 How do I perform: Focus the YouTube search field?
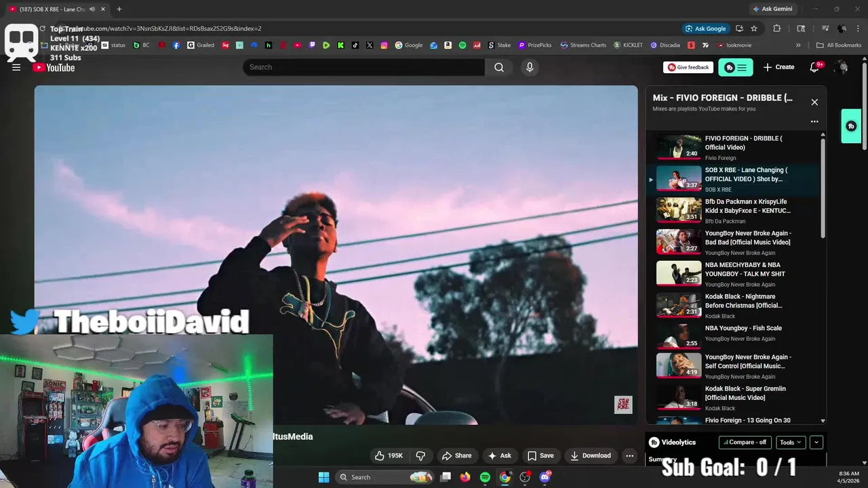(x=363, y=67)
